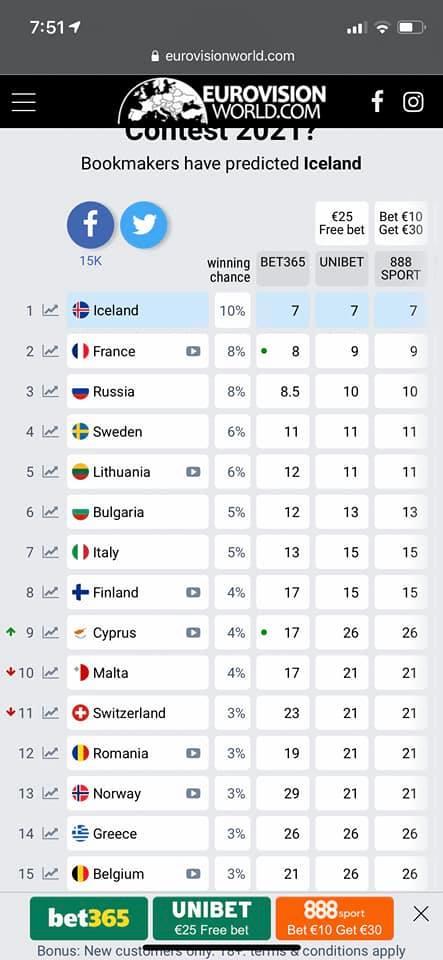Open Cyprus odds trend graph icon
443x960 pixels.
[51, 632]
